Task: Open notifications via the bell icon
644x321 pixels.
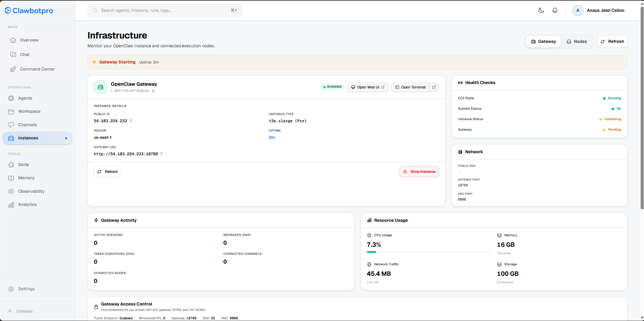Action: pos(555,10)
